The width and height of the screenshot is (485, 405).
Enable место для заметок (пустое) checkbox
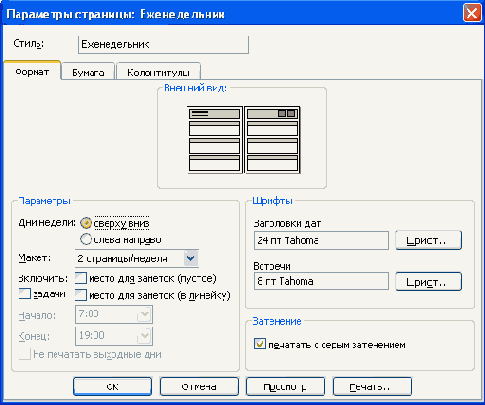[81, 278]
